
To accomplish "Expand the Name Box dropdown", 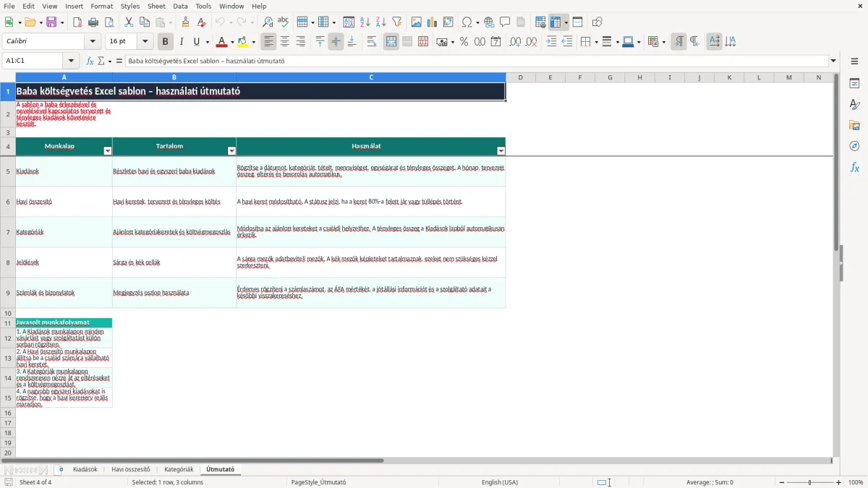I will [x=71, y=61].
